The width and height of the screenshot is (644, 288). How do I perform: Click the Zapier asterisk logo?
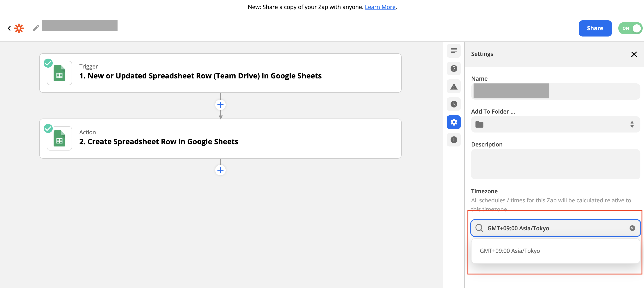point(19,28)
